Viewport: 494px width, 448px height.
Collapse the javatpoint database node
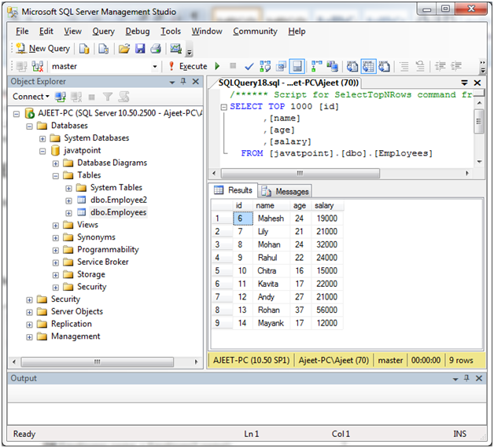pyautogui.click(x=42, y=151)
